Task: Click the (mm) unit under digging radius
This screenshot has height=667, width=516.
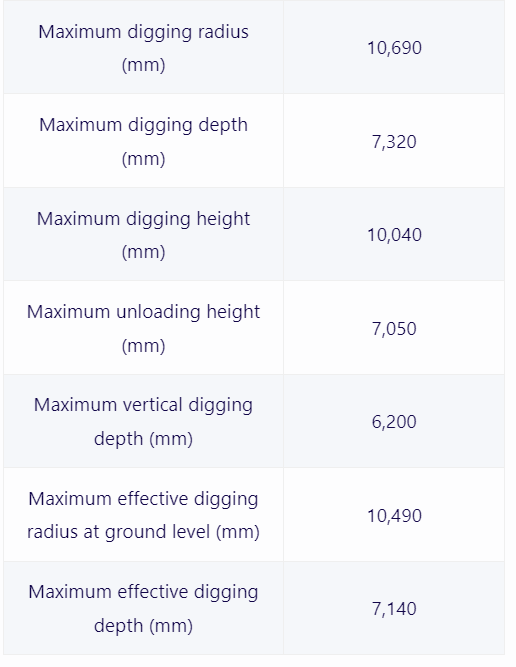Action: (x=143, y=65)
